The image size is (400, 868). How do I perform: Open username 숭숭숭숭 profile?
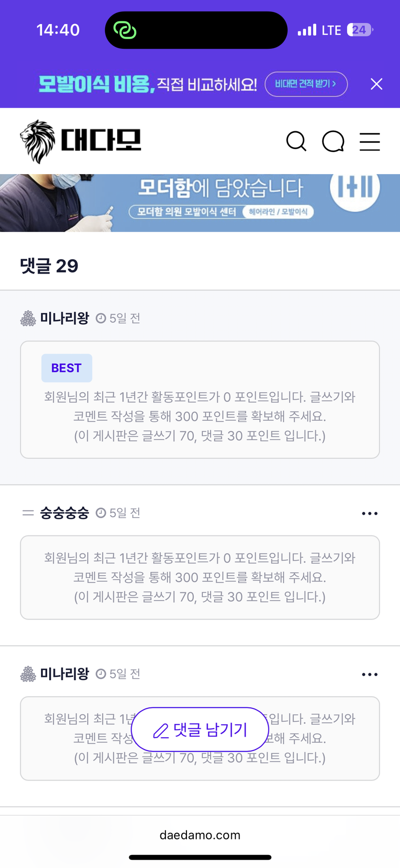pyautogui.click(x=65, y=513)
